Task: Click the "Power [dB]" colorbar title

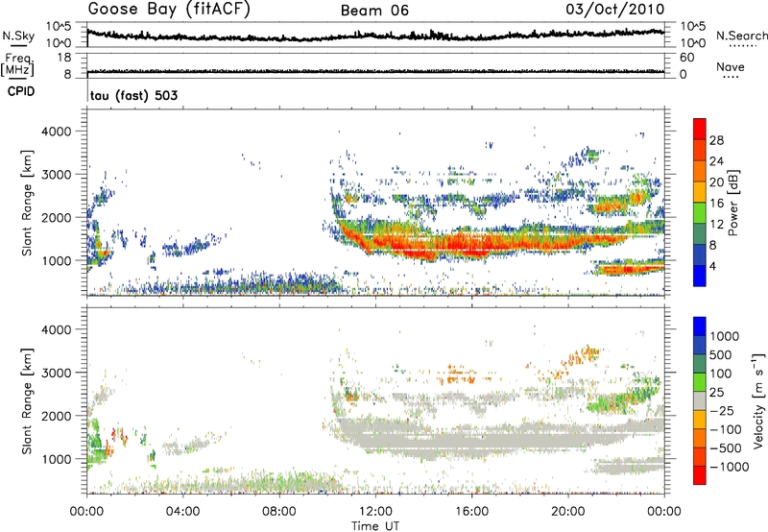Action: coord(732,203)
